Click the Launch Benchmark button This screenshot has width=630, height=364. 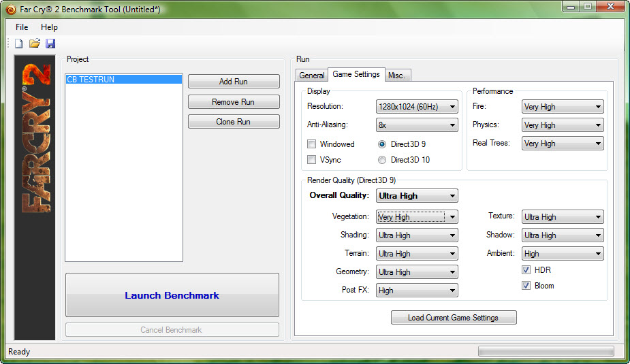click(x=172, y=295)
